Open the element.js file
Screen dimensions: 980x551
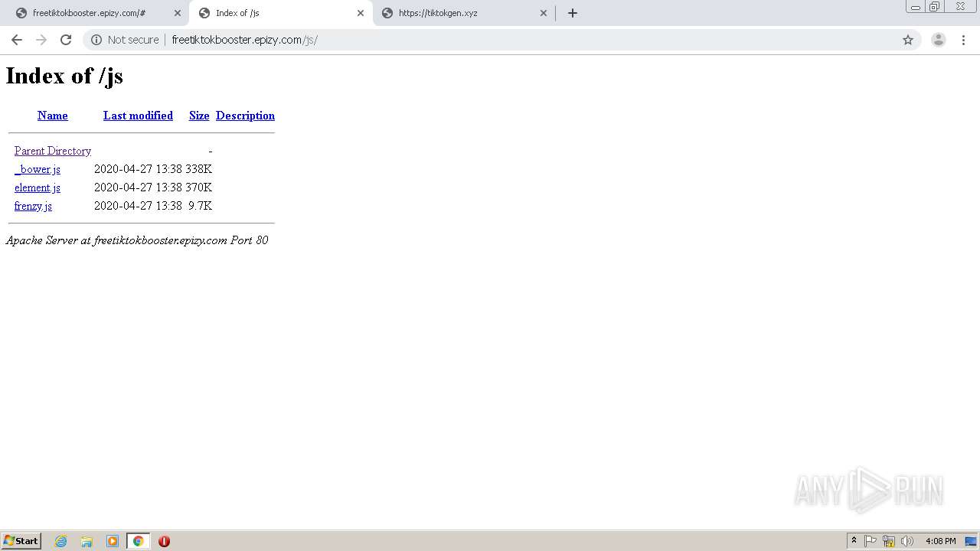(38, 187)
